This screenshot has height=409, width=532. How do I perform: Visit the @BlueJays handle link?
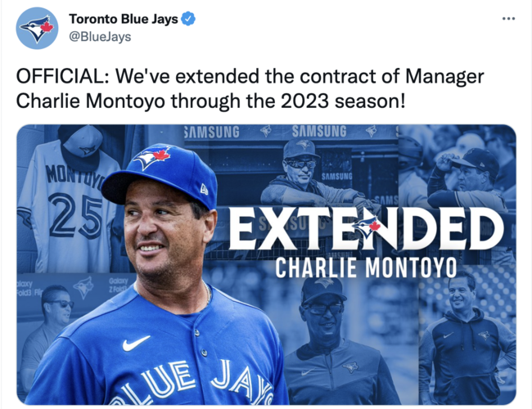pos(100,37)
